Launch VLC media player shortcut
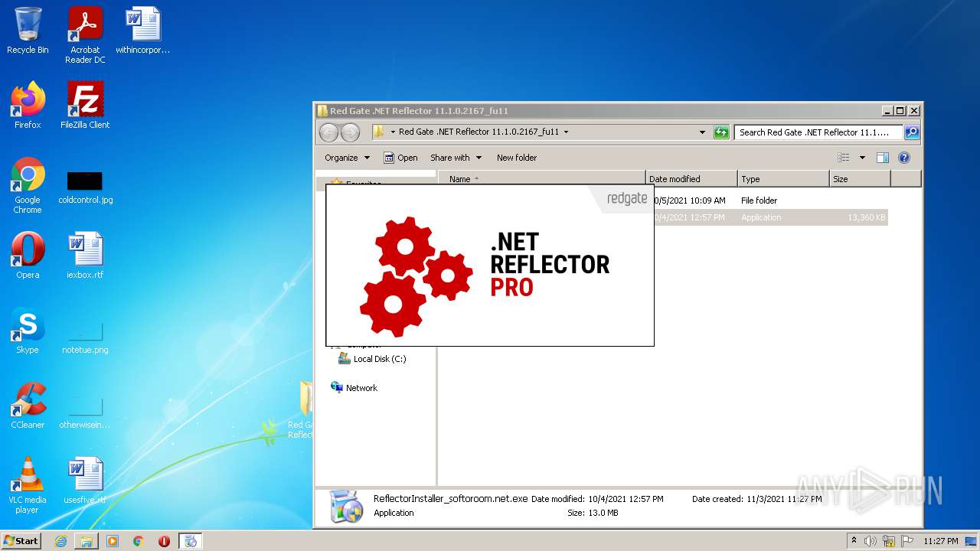The image size is (980, 551). click(x=28, y=485)
